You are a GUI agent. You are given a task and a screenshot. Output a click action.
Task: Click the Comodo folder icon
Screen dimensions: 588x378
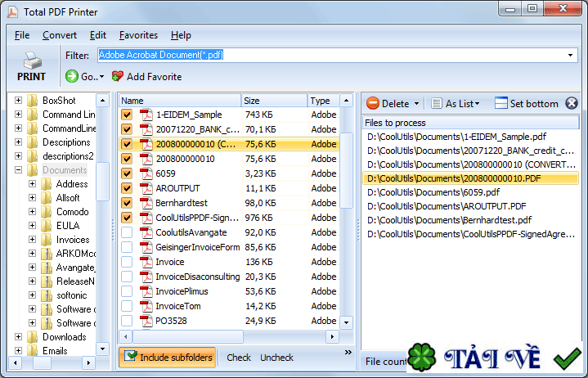[x=46, y=211]
